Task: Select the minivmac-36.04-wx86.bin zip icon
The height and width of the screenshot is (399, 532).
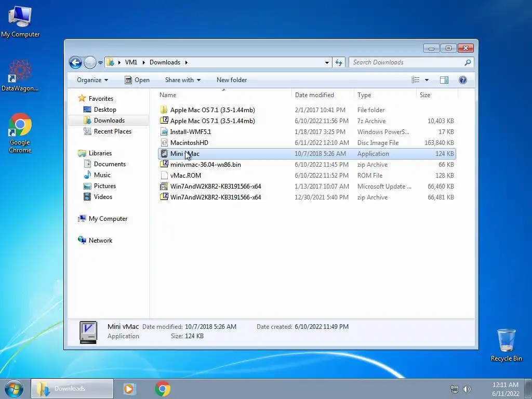Action: (x=164, y=165)
